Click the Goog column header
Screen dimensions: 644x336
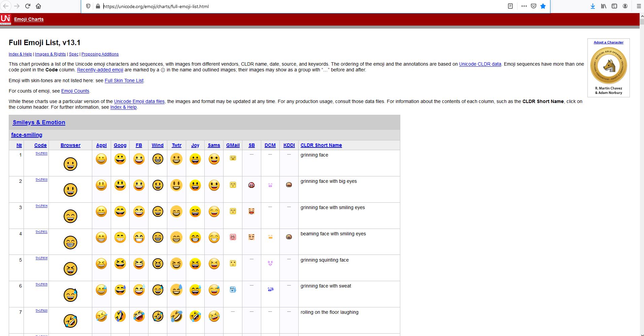(120, 145)
